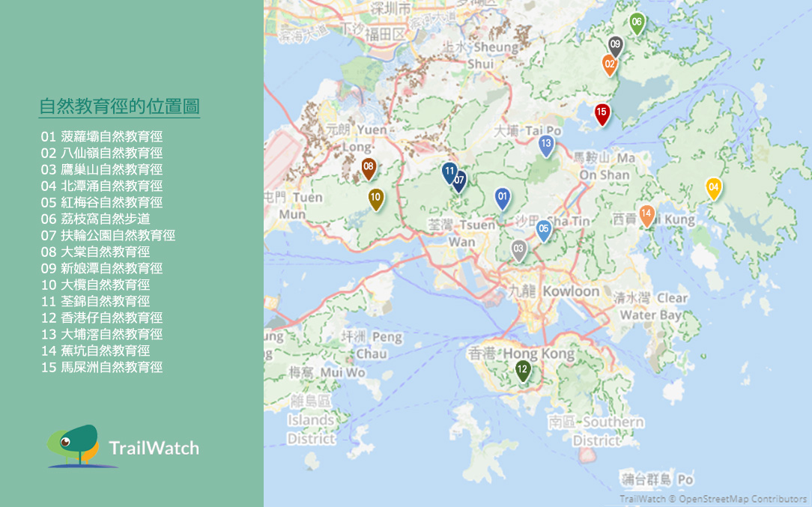The image size is (812, 507).
Task: Click list entry 07 扶輪公園自然教育徑
Action: click(108, 235)
